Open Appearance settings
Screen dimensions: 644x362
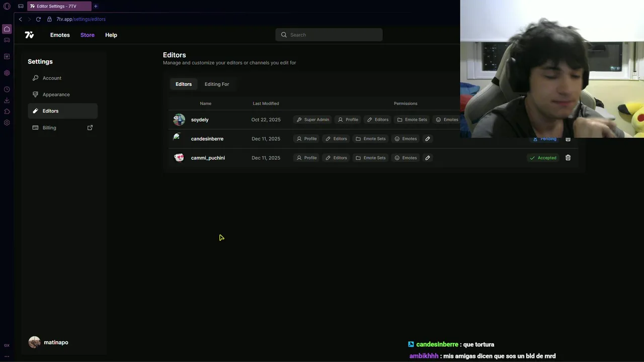63,95
